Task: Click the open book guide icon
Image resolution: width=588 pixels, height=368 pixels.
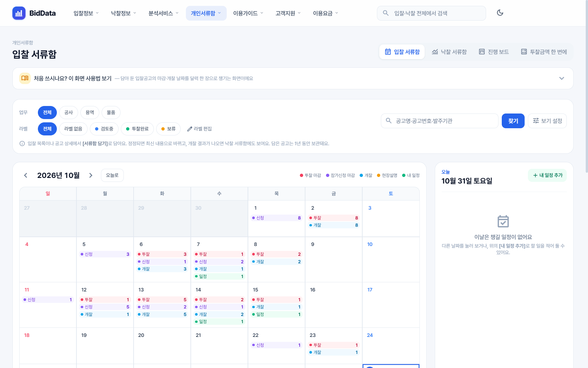Action: [x=25, y=78]
